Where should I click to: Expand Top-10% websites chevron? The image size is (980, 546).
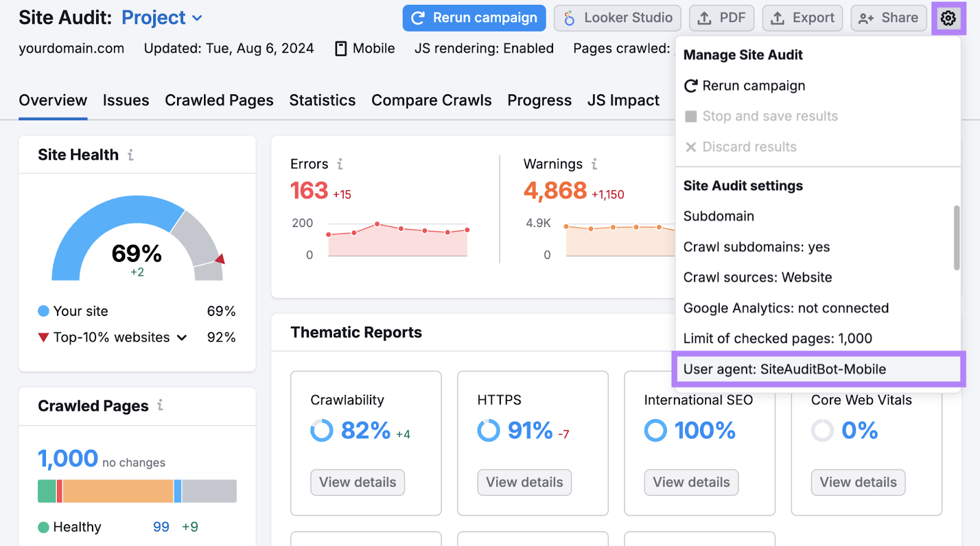tap(182, 338)
